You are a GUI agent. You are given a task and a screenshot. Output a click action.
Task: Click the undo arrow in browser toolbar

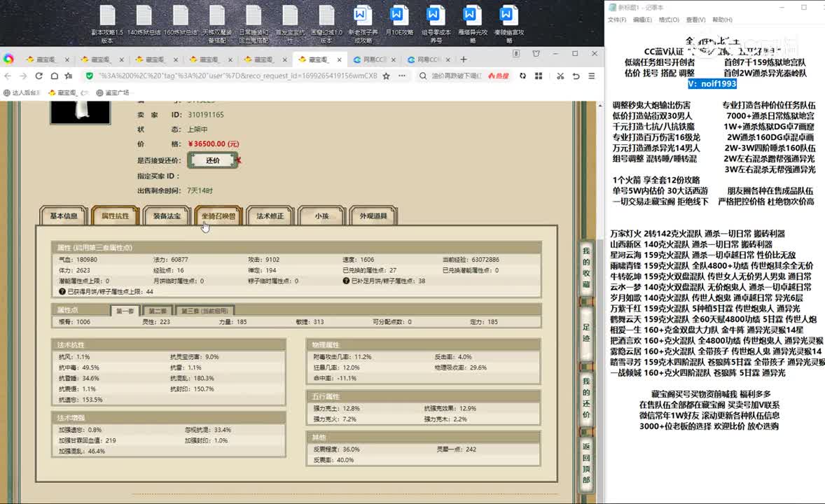[x=576, y=76]
